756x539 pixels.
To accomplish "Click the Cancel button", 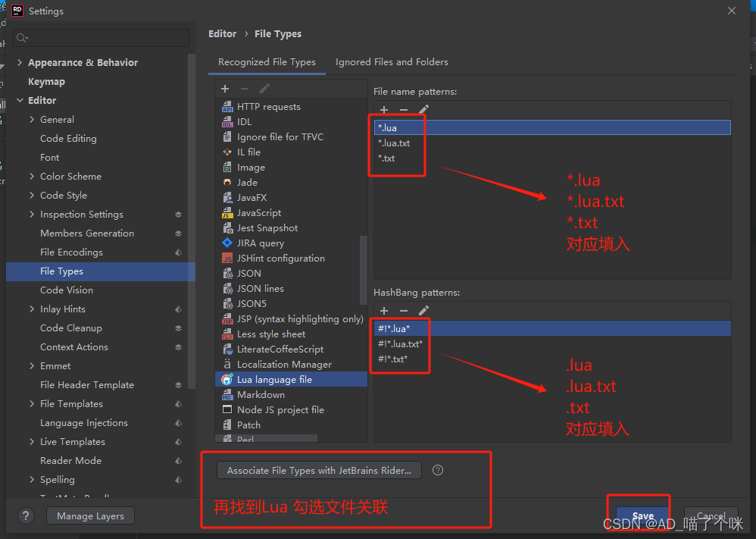I will coord(711,515).
